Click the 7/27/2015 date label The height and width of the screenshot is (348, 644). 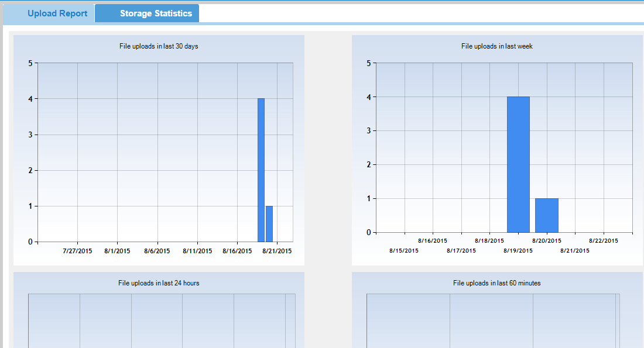[x=77, y=251]
